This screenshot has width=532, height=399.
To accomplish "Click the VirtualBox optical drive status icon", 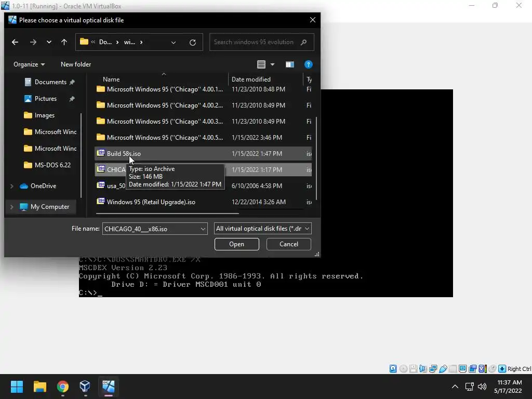I will pyautogui.click(x=403, y=369).
